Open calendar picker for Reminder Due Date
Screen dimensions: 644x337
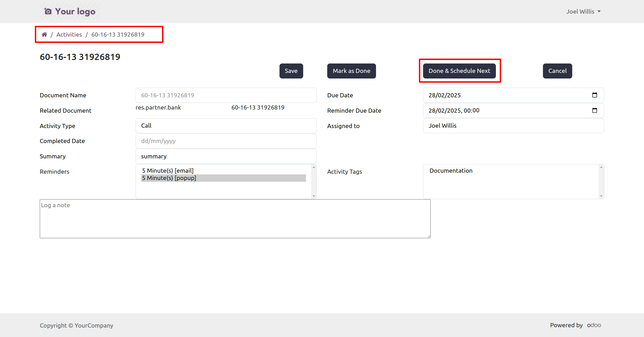[595, 111]
